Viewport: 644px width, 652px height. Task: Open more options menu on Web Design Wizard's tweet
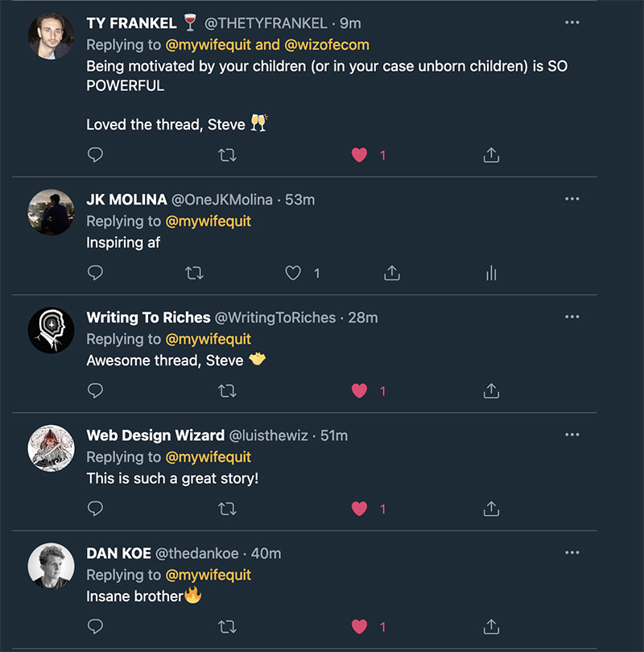tap(572, 435)
